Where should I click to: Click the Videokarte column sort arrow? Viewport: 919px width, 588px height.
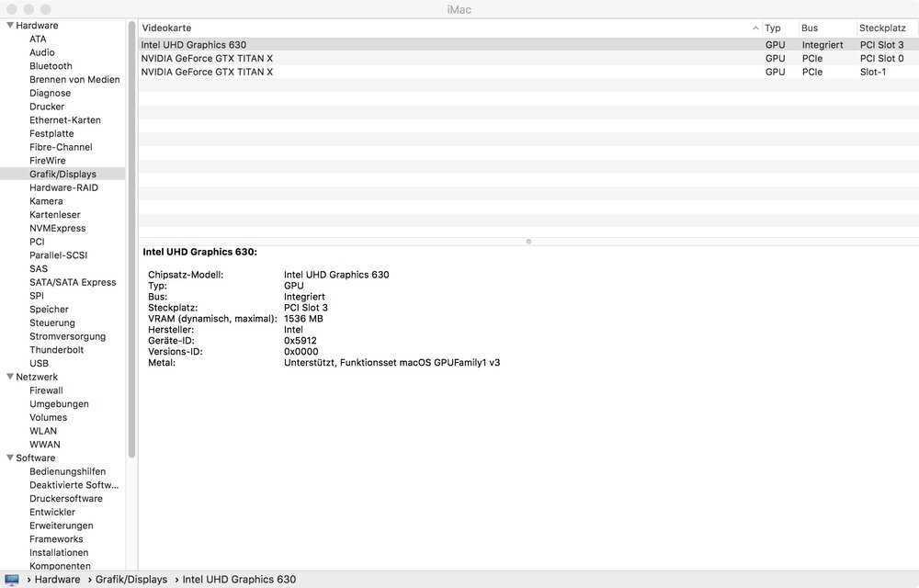tap(755, 28)
